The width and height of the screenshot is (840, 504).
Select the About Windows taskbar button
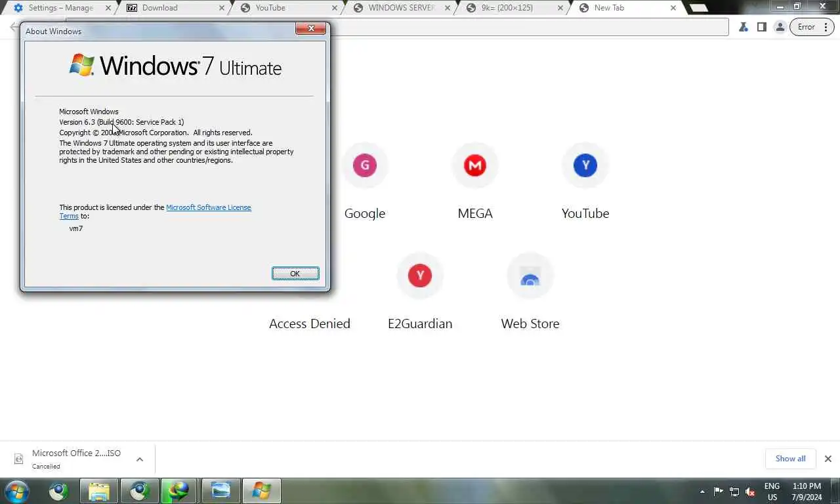tap(262, 491)
